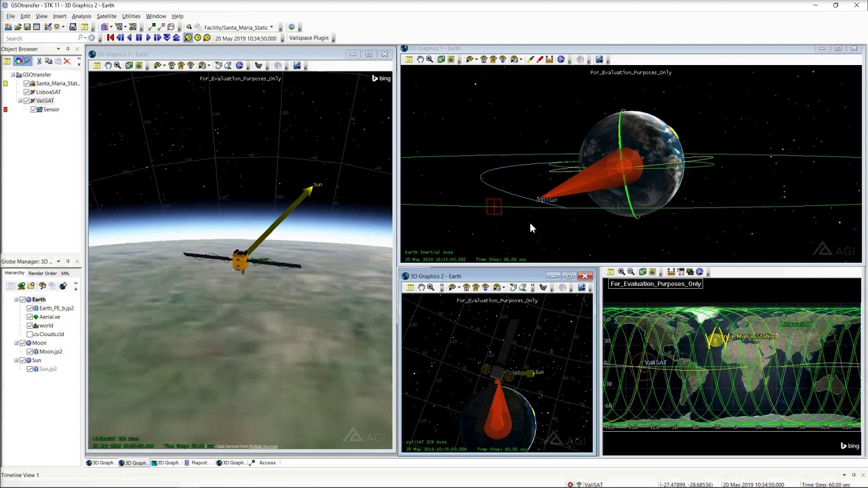The width and height of the screenshot is (868, 488).
Task: Toggle the Sensor checkbox
Action: point(34,110)
